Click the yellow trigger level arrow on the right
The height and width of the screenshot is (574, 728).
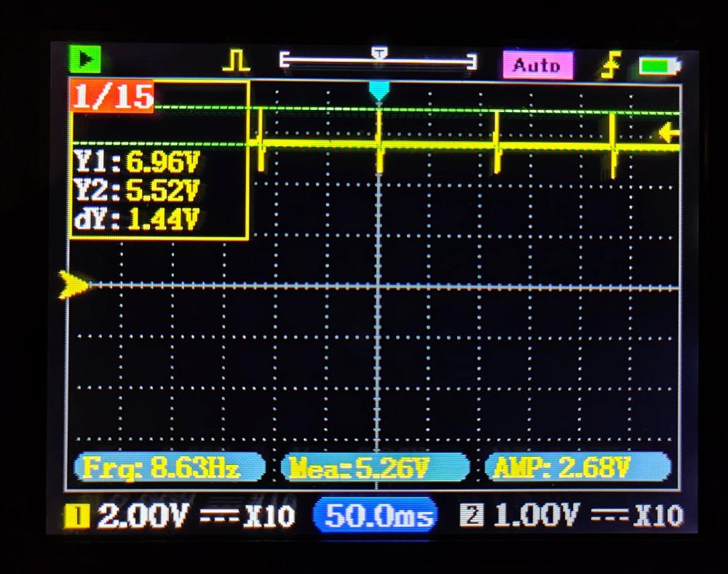[669, 133]
